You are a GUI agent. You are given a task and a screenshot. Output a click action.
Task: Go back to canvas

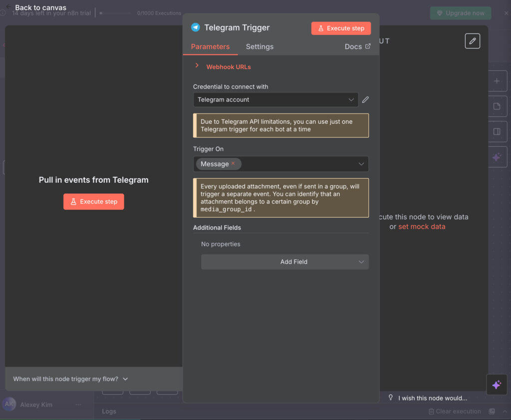pos(36,7)
